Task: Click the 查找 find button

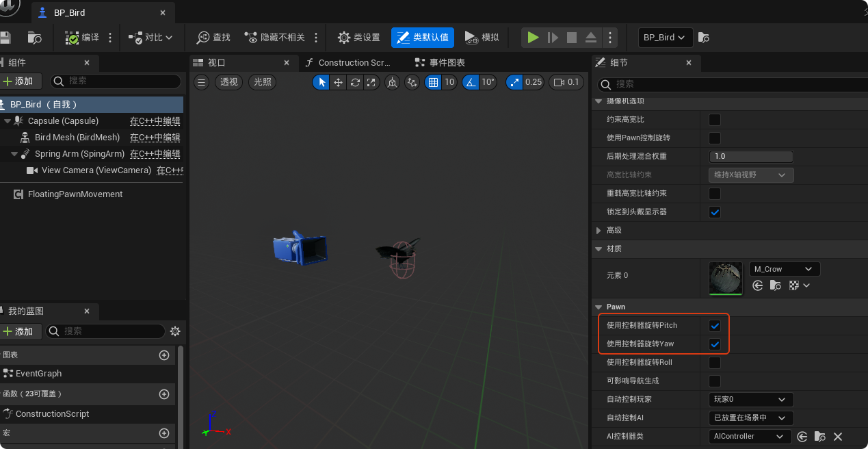Action: click(x=213, y=38)
